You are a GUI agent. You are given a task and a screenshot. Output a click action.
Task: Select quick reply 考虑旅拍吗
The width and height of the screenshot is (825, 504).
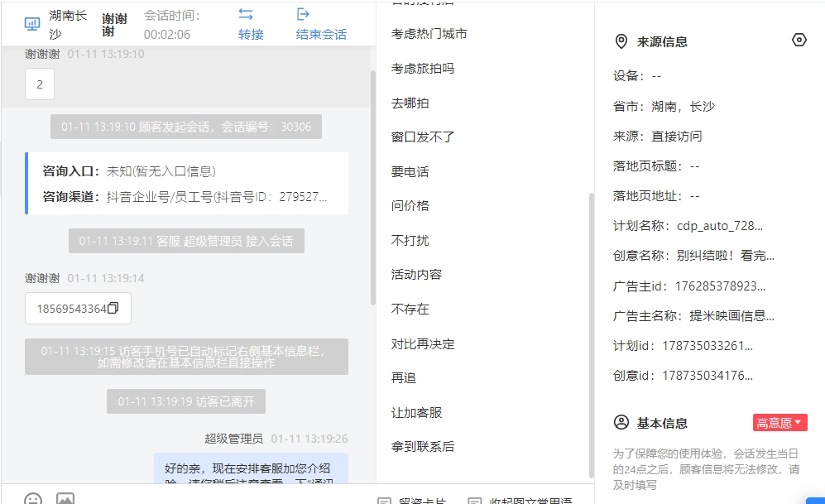pyautogui.click(x=423, y=69)
